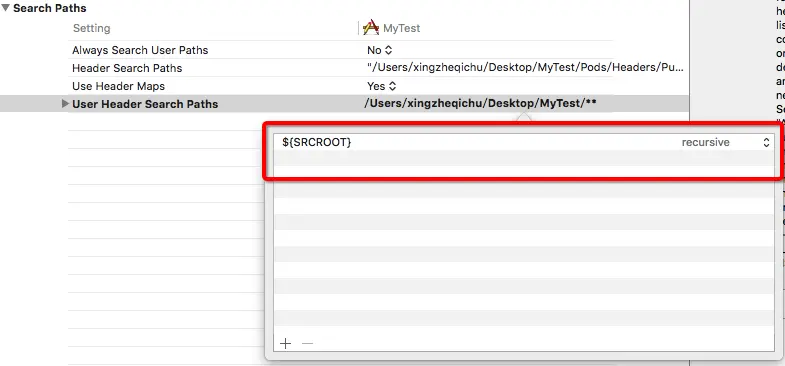Click the minus button to remove path
The width and height of the screenshot is (785, 366).
tap(307, 343)
